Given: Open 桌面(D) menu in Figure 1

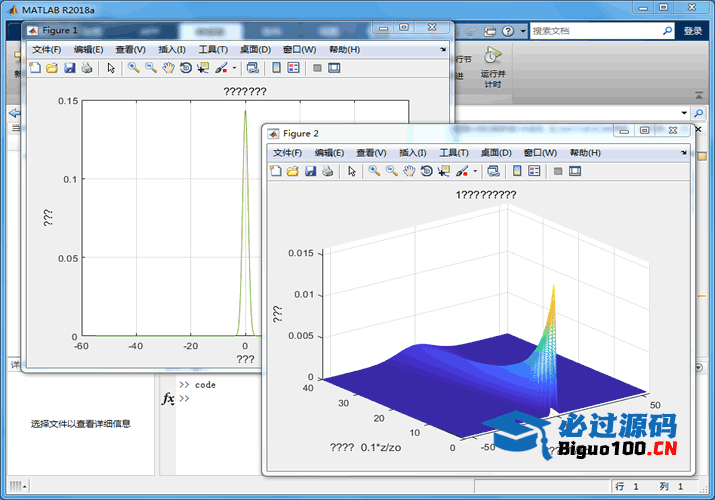Looking at the screenshot, I should coord(255,49).
